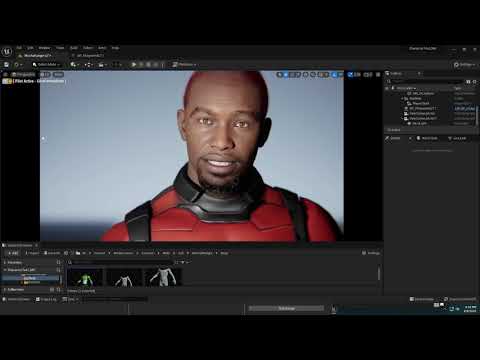Open the Content Drawer from the status bar
The height and width of the screenshot is (360, 480).
point(16,299)
